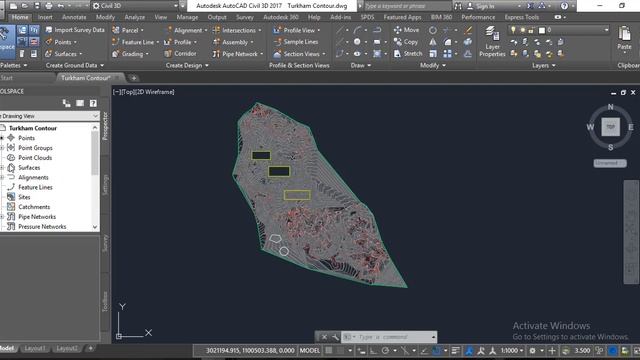Toggle layer freeze sun icon
Viewport: 640px width, 360px height.
tap(522, 30)
